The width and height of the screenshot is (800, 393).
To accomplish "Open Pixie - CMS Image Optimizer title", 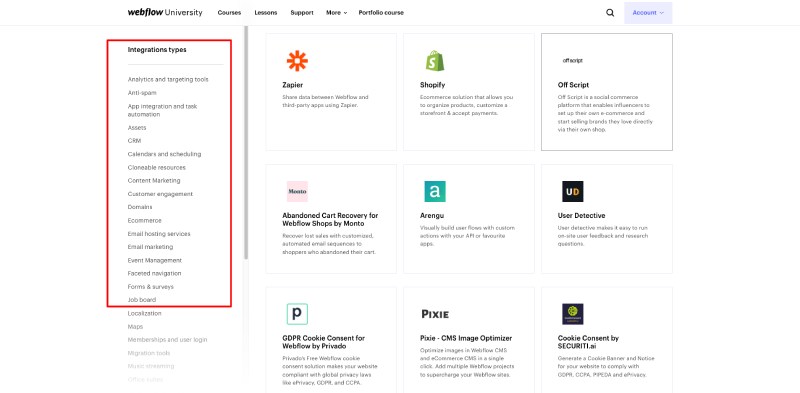I will click(x=466, y=338).
